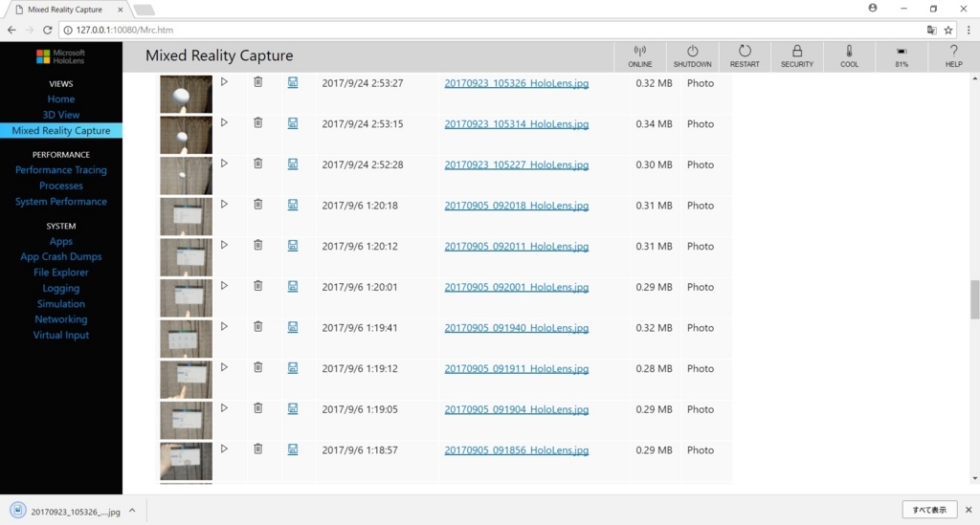Delete the 20170905_091911_HoloLens.jpg capture
This screenshot has height=525, width=980.
click(258, 367)
